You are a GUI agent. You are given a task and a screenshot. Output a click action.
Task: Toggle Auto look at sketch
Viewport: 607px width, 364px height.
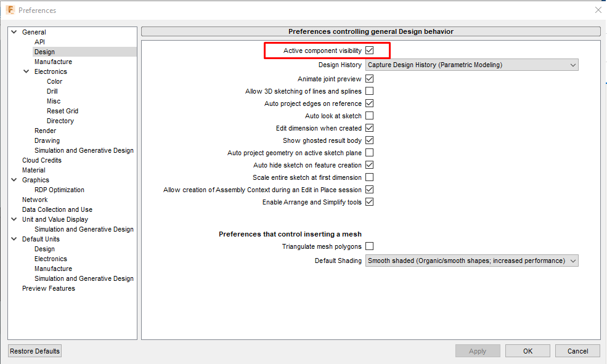(x=369, y=115)
